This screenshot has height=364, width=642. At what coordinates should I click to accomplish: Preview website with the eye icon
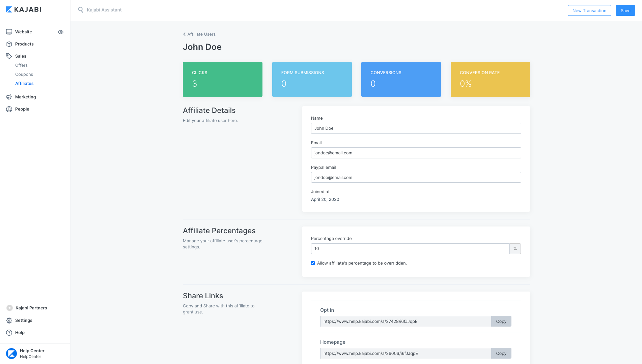[61, 32]
